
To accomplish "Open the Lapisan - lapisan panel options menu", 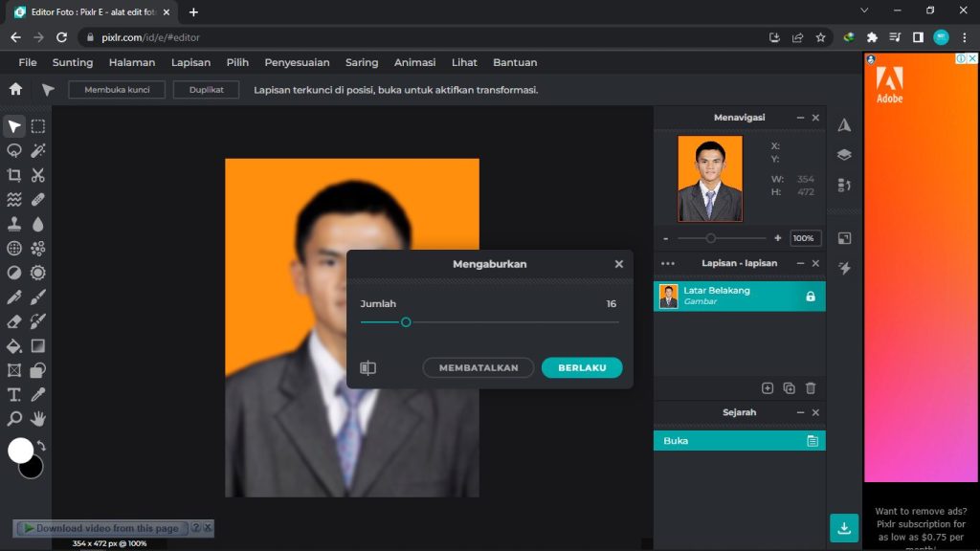I will pos(666,263).
